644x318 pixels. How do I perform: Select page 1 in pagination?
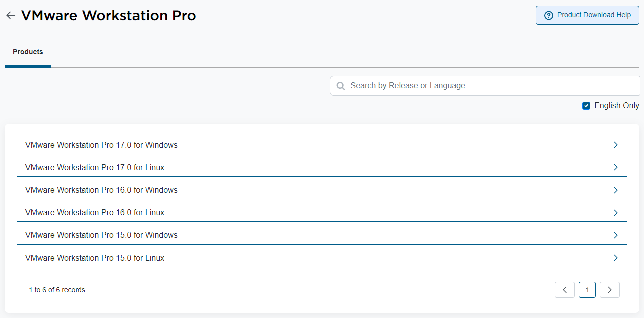pos(587,290)
